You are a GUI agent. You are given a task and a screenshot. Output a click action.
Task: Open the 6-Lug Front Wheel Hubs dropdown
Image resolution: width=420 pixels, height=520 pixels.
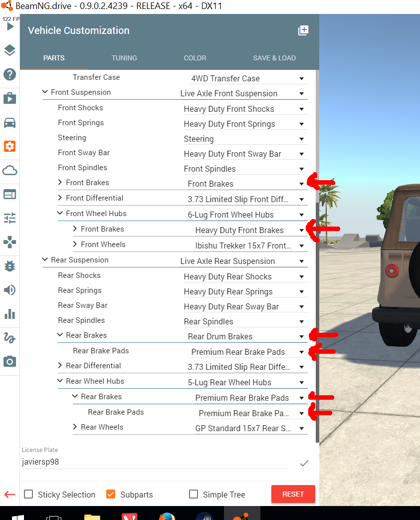coord(247,215)
